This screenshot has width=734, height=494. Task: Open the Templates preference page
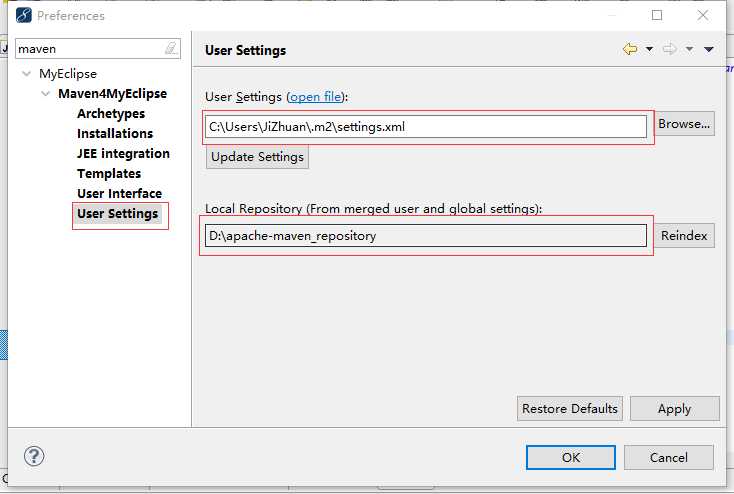tap(109, 174)
